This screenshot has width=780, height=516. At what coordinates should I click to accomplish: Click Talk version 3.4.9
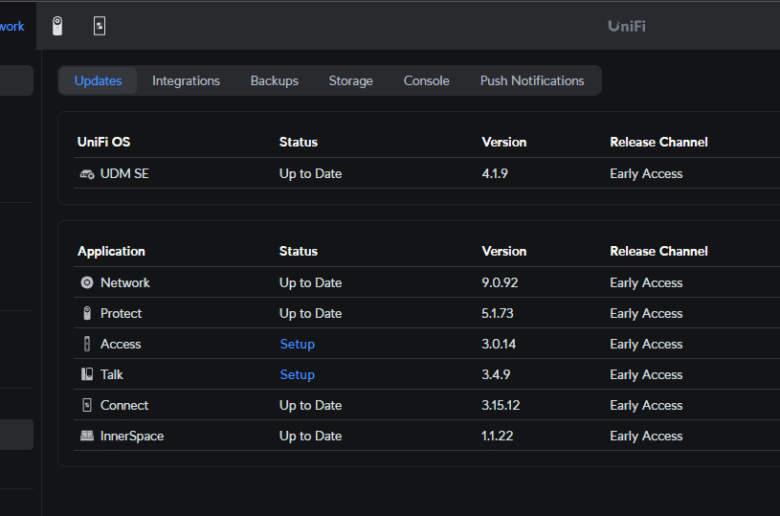tap(495, 374)
